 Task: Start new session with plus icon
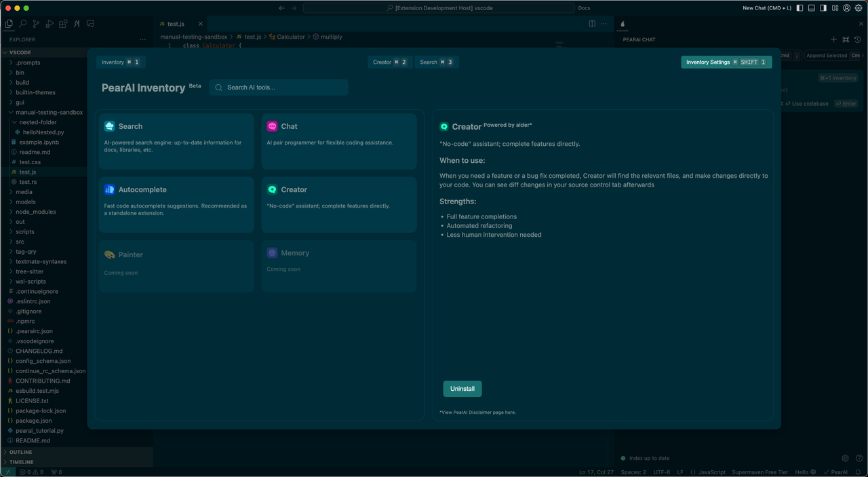(x=834, y=39)
